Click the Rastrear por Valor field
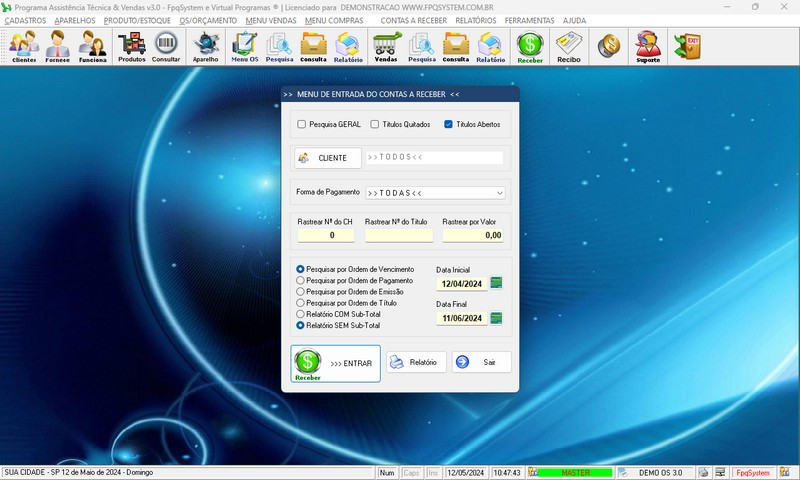800x480 pixels. [472, 235]
